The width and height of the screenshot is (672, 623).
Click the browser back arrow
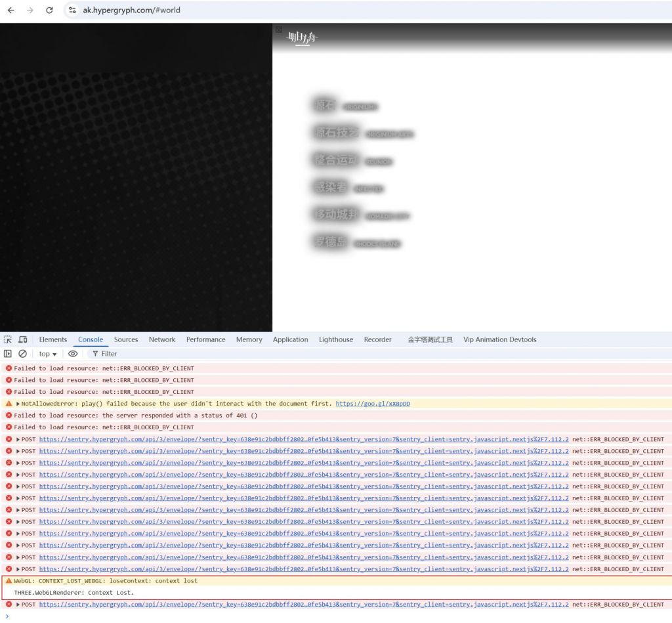point(11,11)
